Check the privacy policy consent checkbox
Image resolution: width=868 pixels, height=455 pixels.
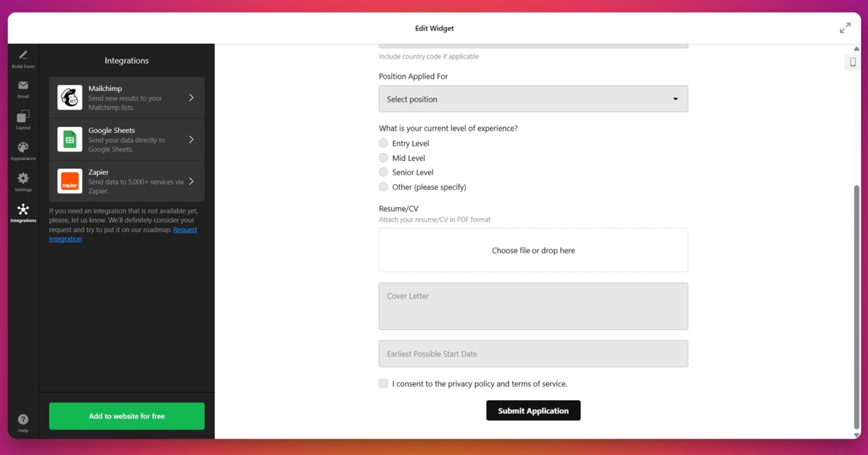pos(383,384)
